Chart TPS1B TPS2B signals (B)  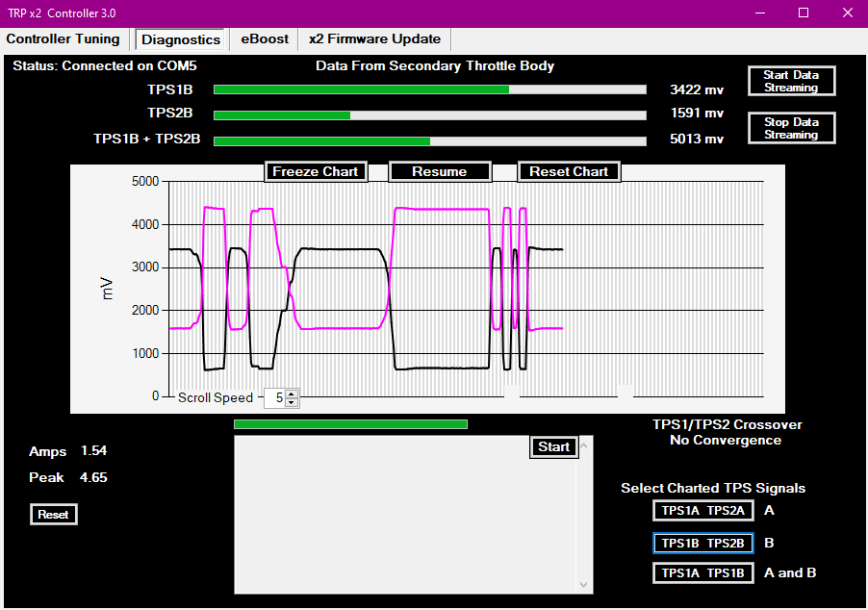pos(703,543)
